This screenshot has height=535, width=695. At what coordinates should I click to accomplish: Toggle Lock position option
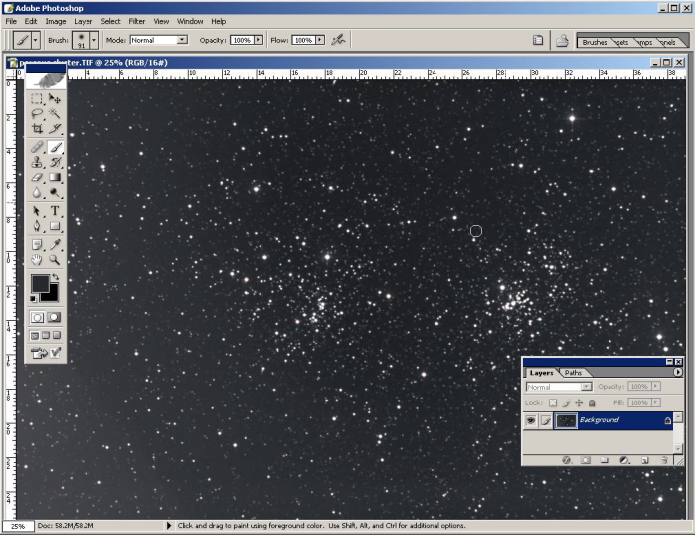point(579,403)
